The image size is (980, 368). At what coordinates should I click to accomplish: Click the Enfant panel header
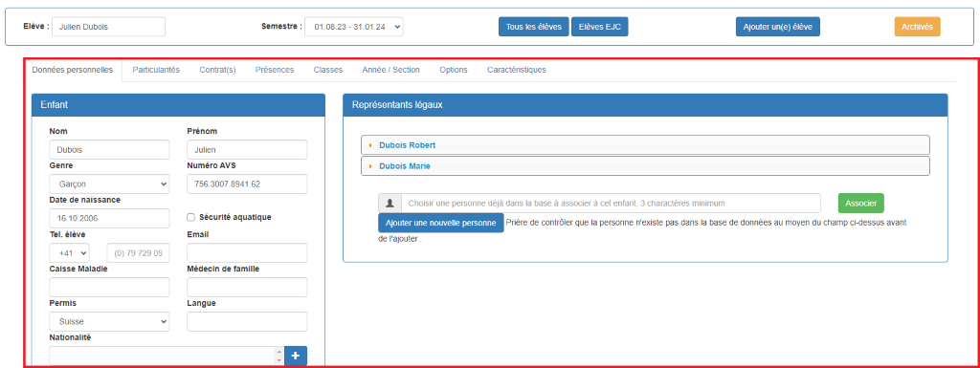point(179,105)
